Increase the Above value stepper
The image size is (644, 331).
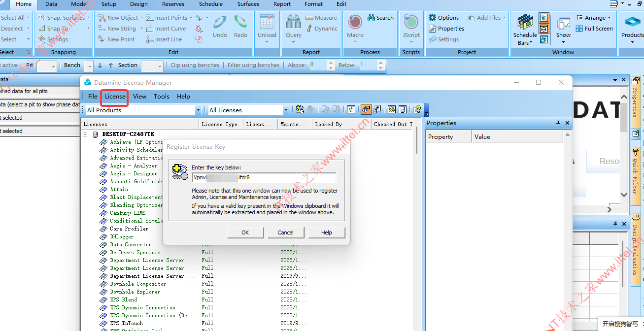tap(331, 63)
